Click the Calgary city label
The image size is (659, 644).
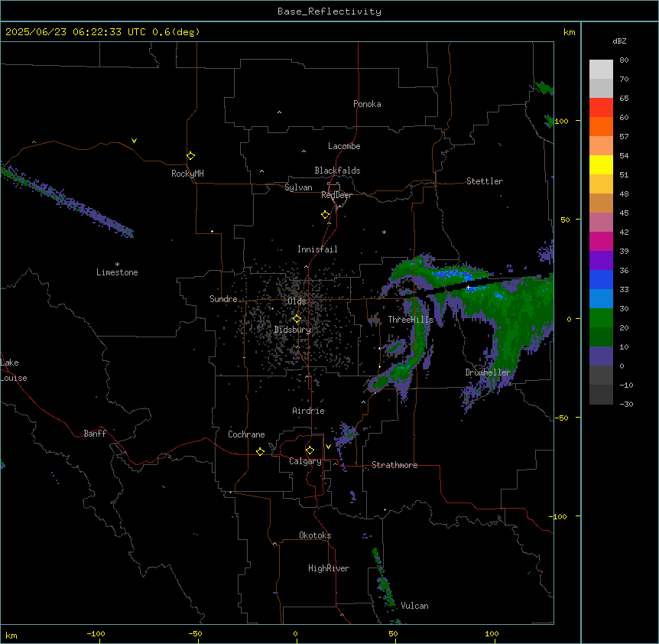coord(306,461)
